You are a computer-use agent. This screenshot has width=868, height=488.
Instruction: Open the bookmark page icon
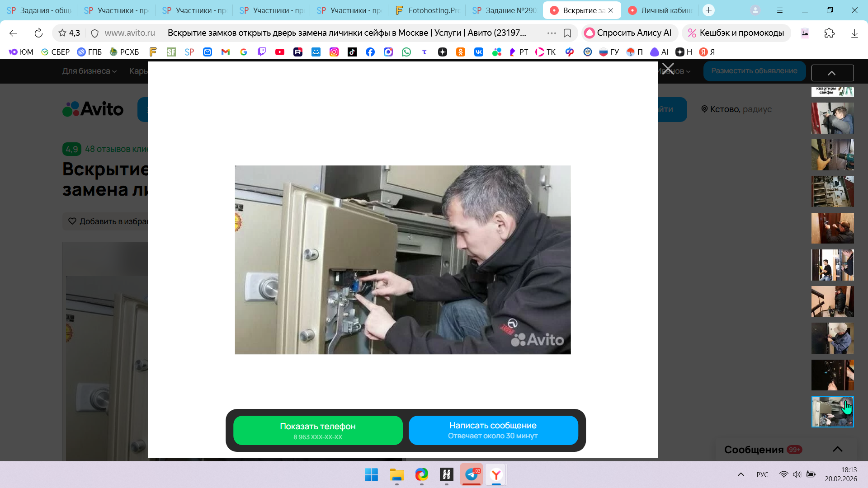point(567,33)
